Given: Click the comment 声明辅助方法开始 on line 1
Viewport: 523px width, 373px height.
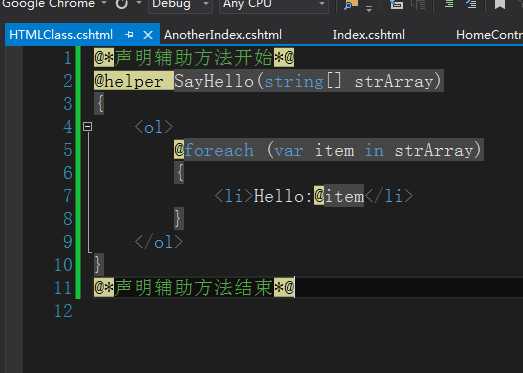Looking at the screenshot, I should coord(194,57).
